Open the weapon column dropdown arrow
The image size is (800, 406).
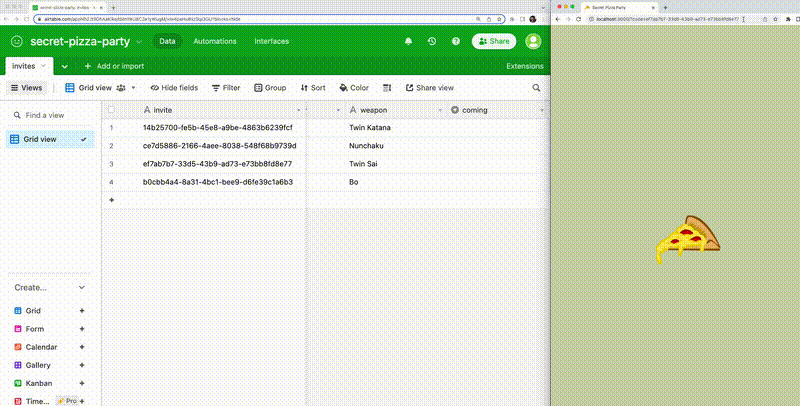click(x=439, y=109)
